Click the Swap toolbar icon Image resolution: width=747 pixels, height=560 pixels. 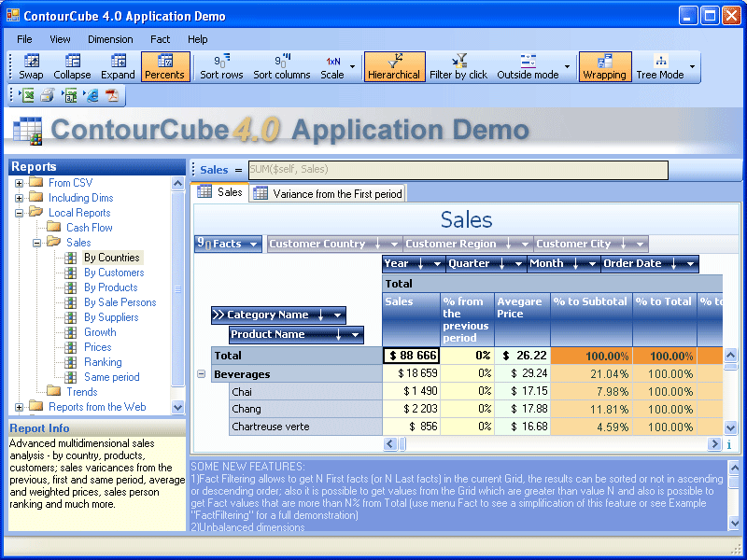pos(31,66)
